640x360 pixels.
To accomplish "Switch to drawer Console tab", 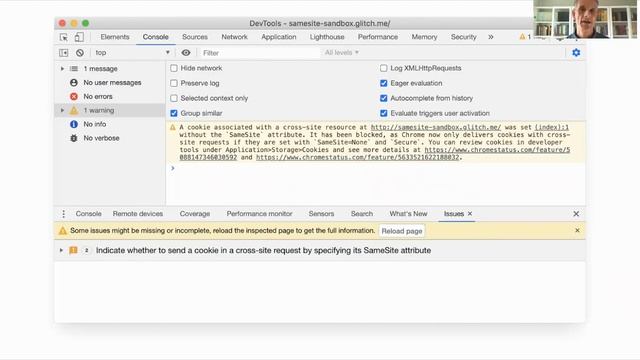I will point(88,214).
